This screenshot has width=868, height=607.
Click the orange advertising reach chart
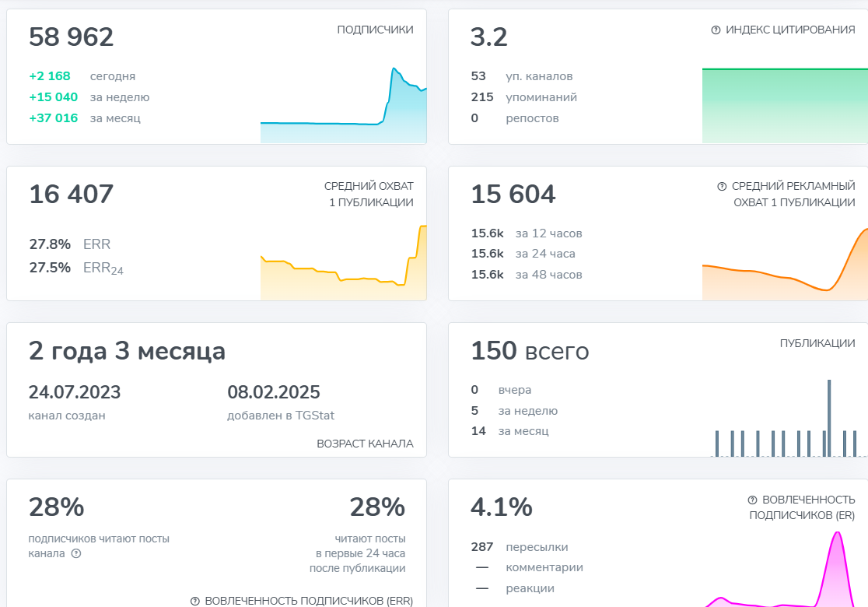tap(784, 268)
